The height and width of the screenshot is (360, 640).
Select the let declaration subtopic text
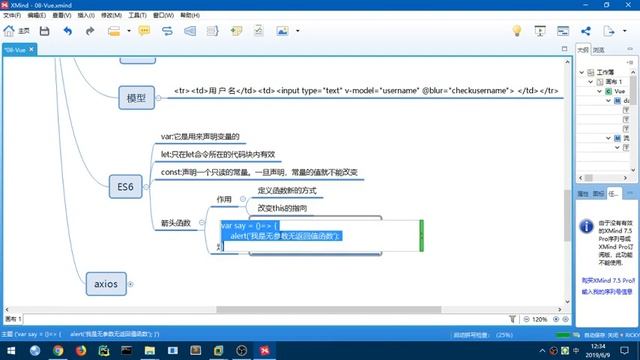tap(218, 154)
